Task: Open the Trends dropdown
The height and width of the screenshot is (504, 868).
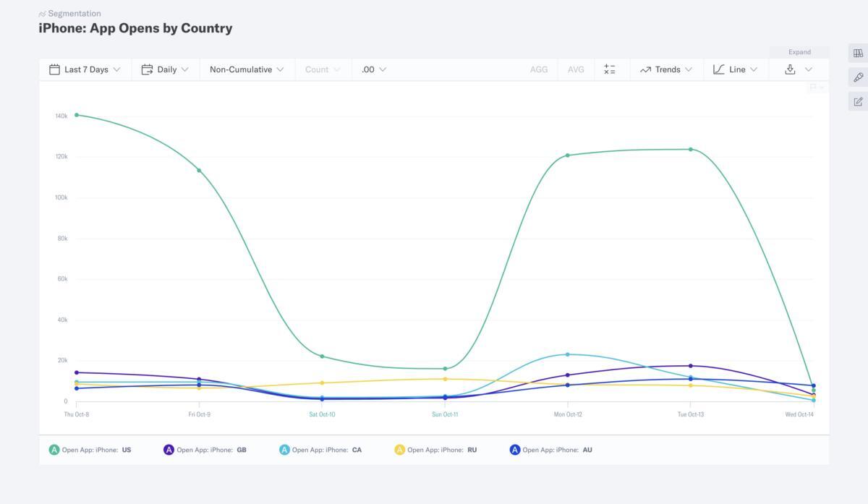Action: pyautogui.click(x=666, y=69)
